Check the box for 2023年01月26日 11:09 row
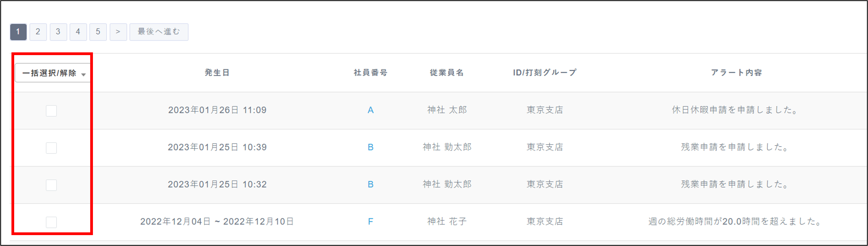The height and width of the screenshot is (246, 868). pyautogui.click(x=51, y=111)
